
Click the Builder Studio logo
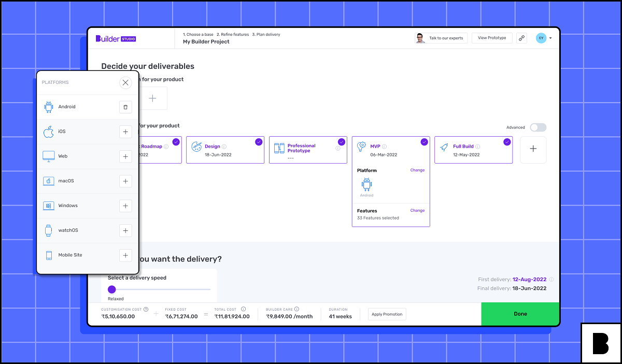click(x=116, y=38)
